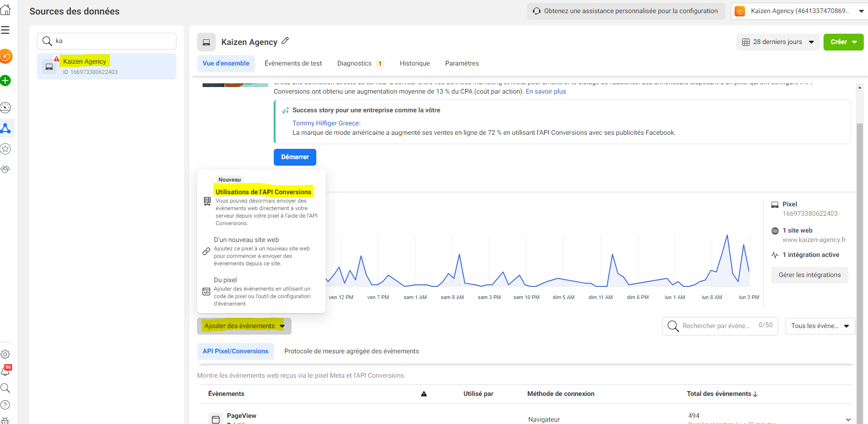Open the Kaizen Agency account dropdown
This screenshot has height=424, width=868.
(x=800, y=11)
